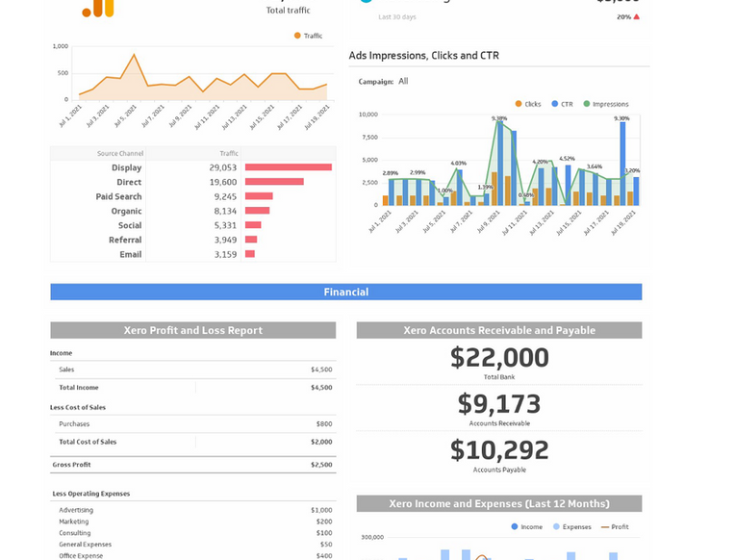Select the Display traffic bar
The image size is (735, 560).
tap(289, 167)
